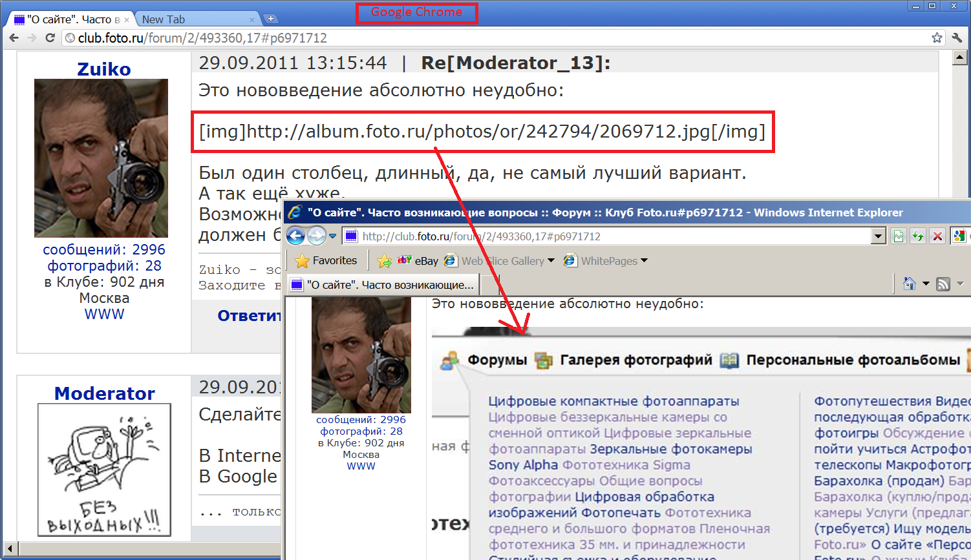Screen dimensions: 971x560
Task: Open "фотографий: 28" link in Chrome
Action: [104, 265]
